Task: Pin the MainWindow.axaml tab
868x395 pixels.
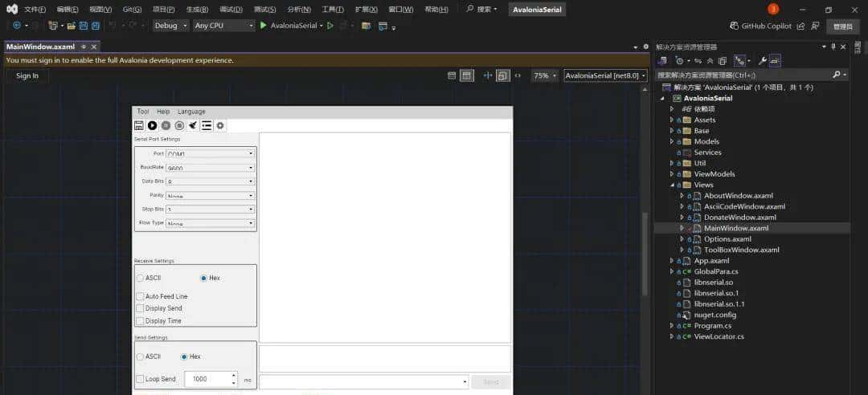Action: 84,47
